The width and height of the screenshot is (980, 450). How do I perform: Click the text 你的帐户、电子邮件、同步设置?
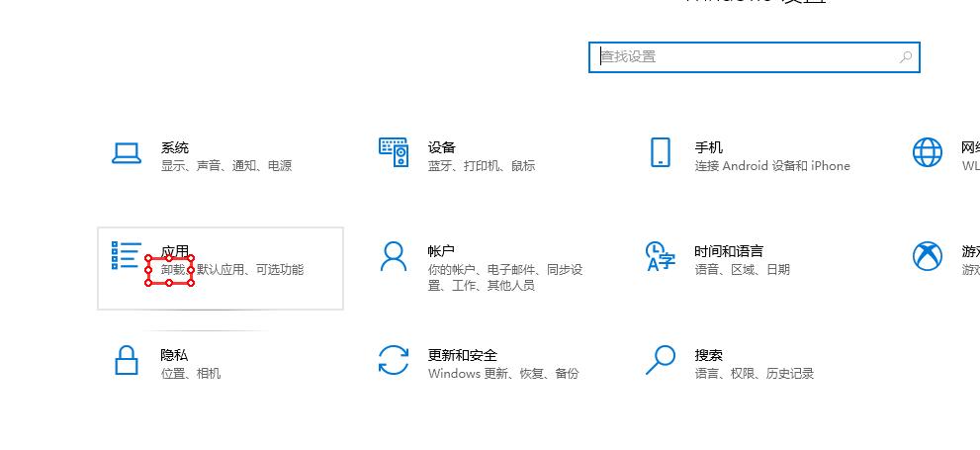click(505, 270)
